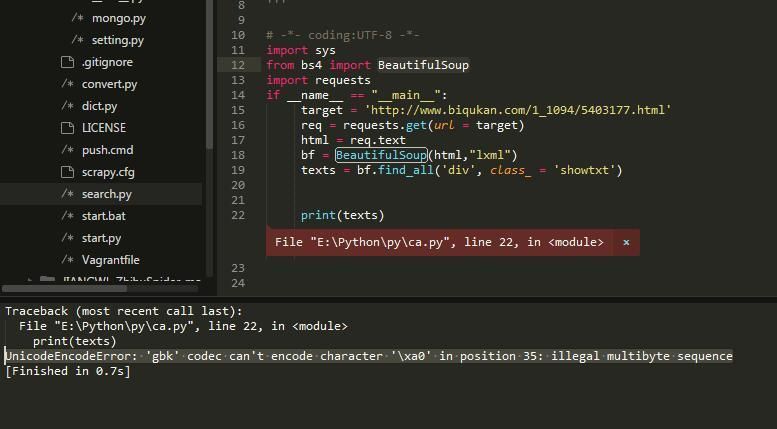Click the highlighted BeautifulSoup call on line 18
Screen dimensions: 777x429
click(x=381, y=155)
